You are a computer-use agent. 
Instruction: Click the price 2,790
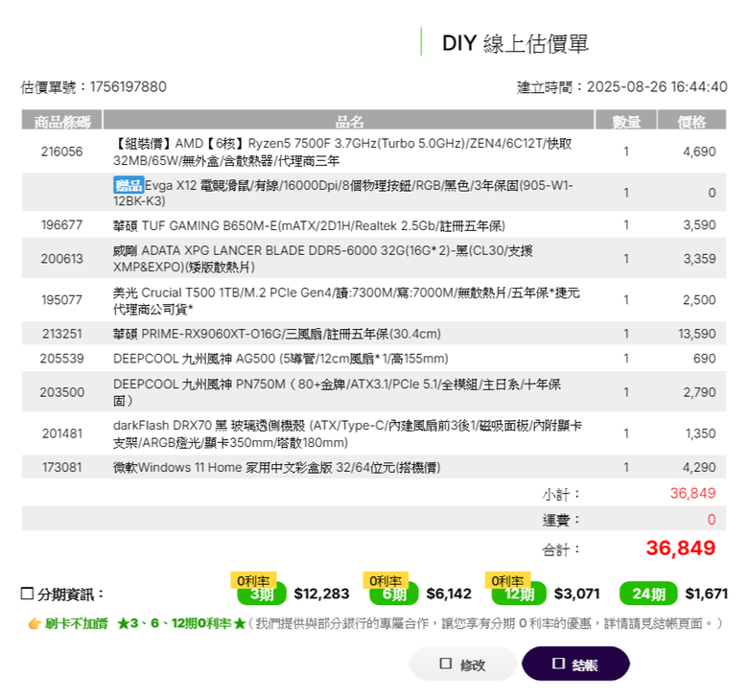tap(699, 392)
